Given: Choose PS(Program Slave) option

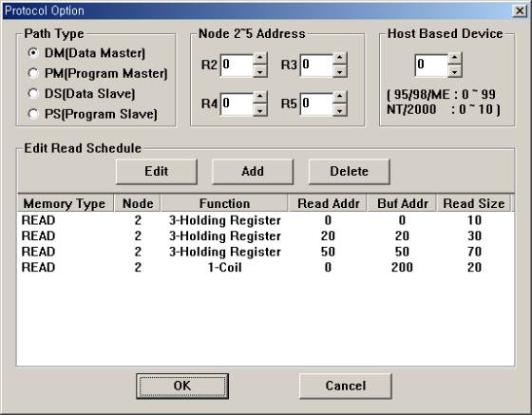Looking at the screenshot, I should pos(33,114).
